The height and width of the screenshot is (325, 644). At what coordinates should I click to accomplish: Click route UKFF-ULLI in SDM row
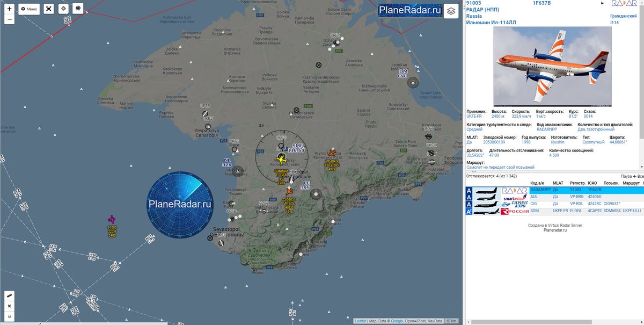click(x=632, y=211)
